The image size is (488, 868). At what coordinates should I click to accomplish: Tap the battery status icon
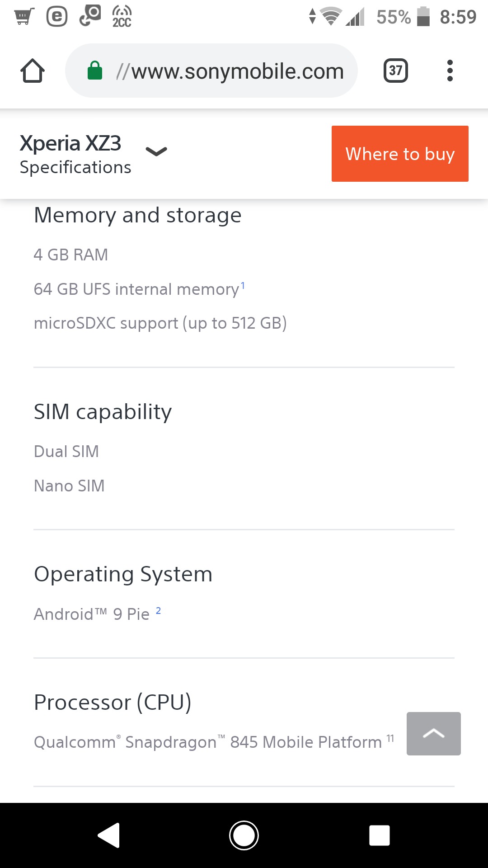[423, 17]
